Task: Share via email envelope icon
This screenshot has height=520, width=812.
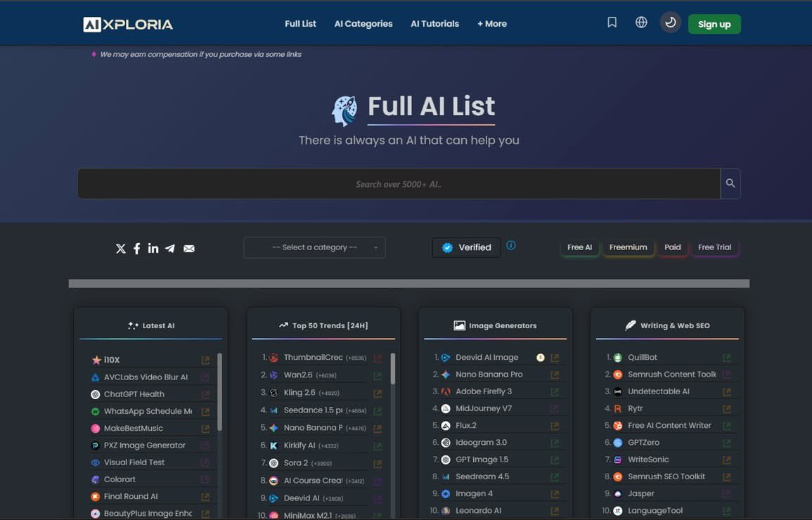Action: click(189, 249)
